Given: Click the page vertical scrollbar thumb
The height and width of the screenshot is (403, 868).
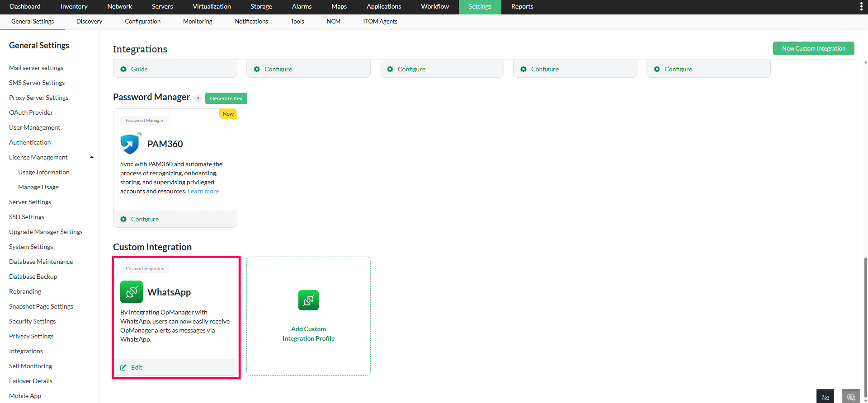Looking at the screenshot, I should [x=865, y=328].
